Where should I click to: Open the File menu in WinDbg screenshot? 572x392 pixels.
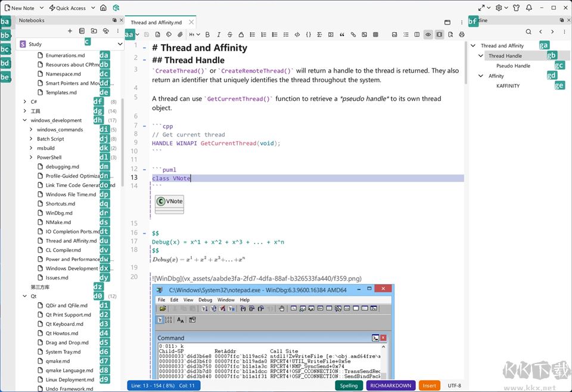point(161,300)
